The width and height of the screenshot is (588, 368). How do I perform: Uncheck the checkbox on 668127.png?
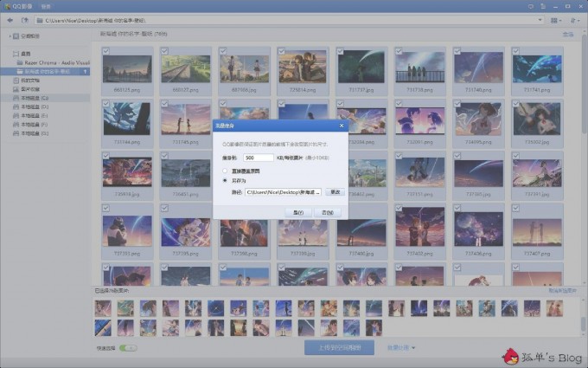164,51
